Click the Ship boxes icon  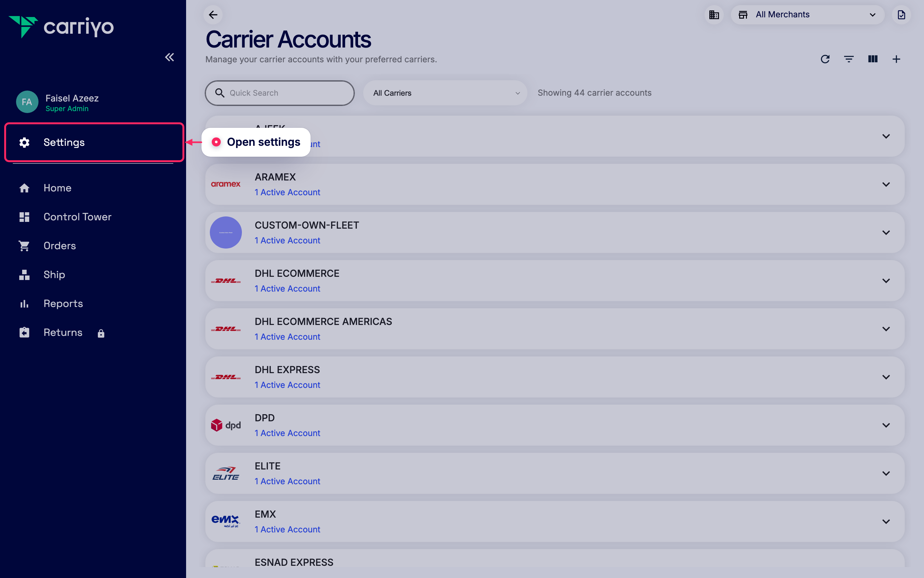coord(24,275)
